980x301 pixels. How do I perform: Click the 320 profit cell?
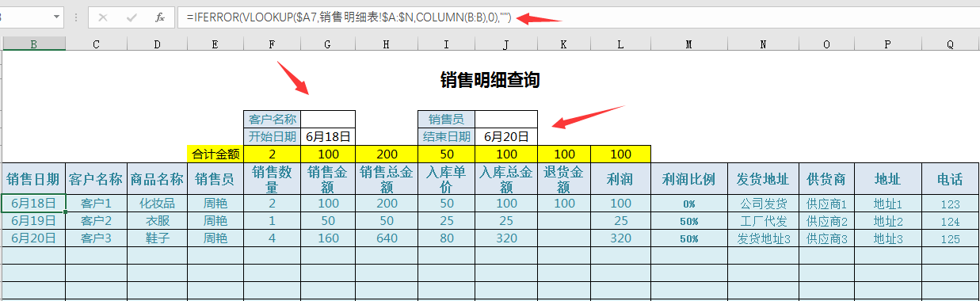pos(620,238)
